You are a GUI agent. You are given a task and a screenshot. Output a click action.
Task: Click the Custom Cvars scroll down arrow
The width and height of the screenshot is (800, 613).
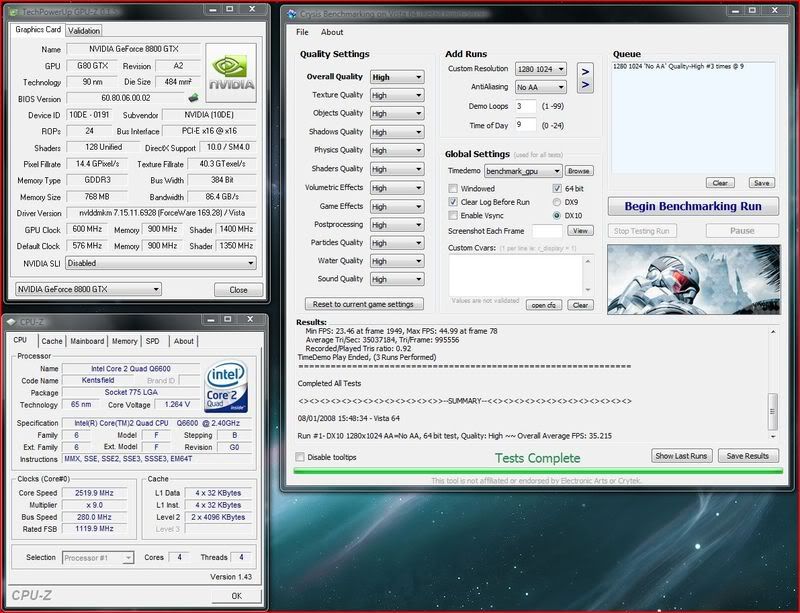coord(588,290)
